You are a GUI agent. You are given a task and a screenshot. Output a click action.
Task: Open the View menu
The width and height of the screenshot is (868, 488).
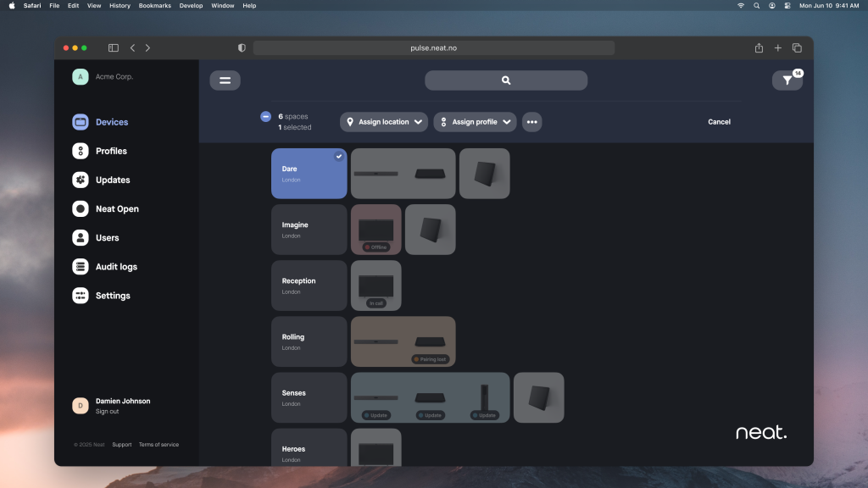94,6
